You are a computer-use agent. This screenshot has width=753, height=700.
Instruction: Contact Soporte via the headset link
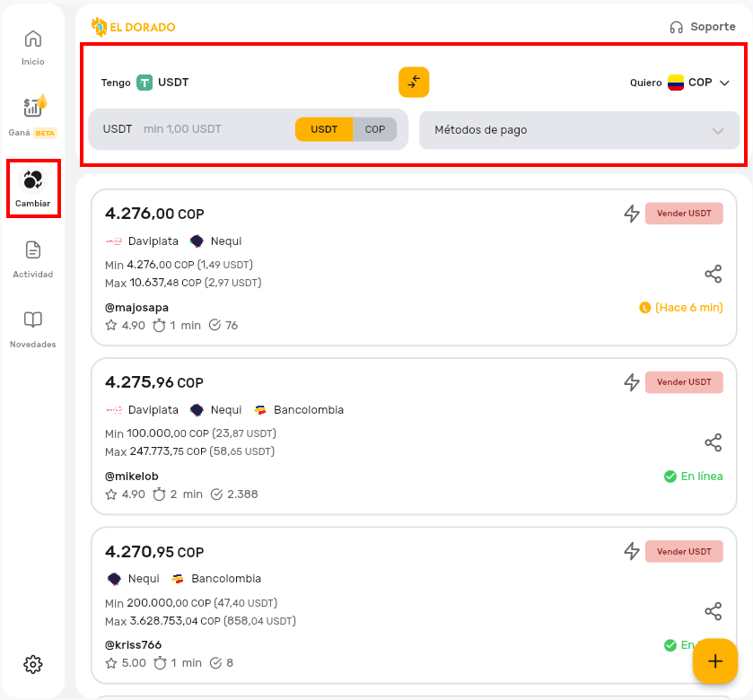[x=703, y=27]
